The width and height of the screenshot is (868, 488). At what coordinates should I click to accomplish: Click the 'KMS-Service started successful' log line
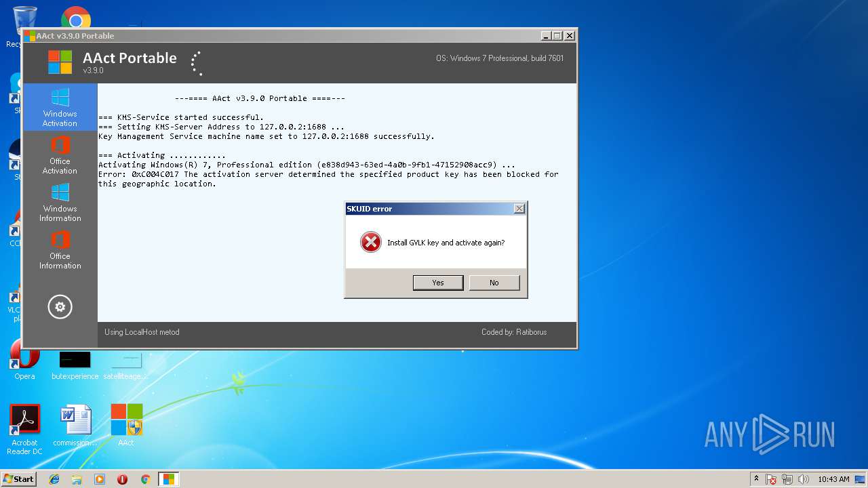coord(181,117)
